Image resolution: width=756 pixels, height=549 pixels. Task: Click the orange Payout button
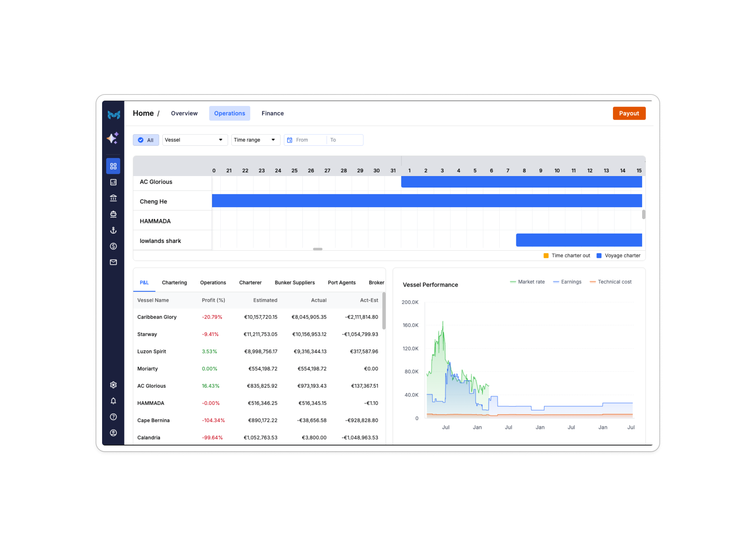[629, 114]
